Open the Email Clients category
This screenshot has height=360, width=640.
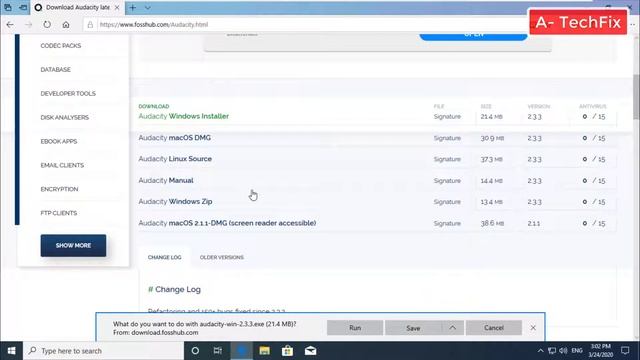click(x=62, y=165)
